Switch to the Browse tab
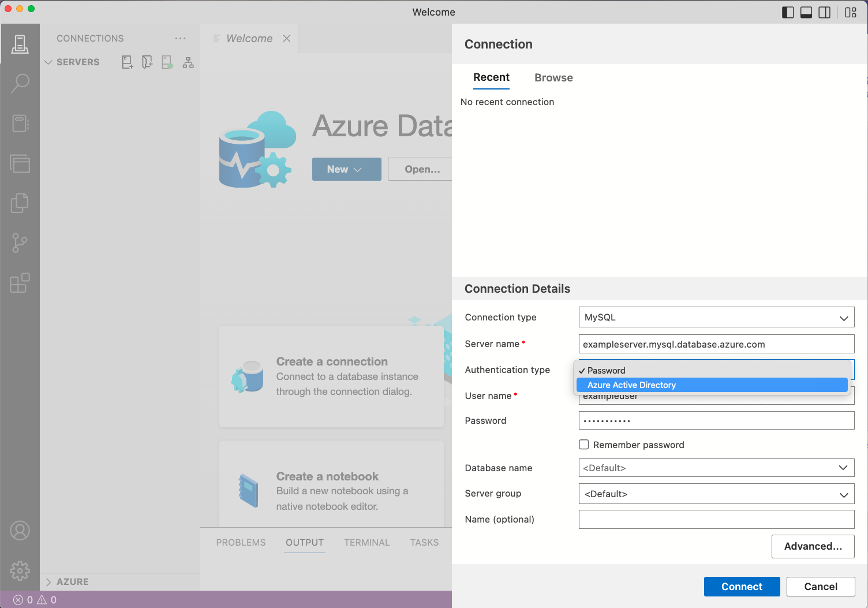Image resolution: width=868 pixels, height=608 pixels. click(x=553, y=77)
